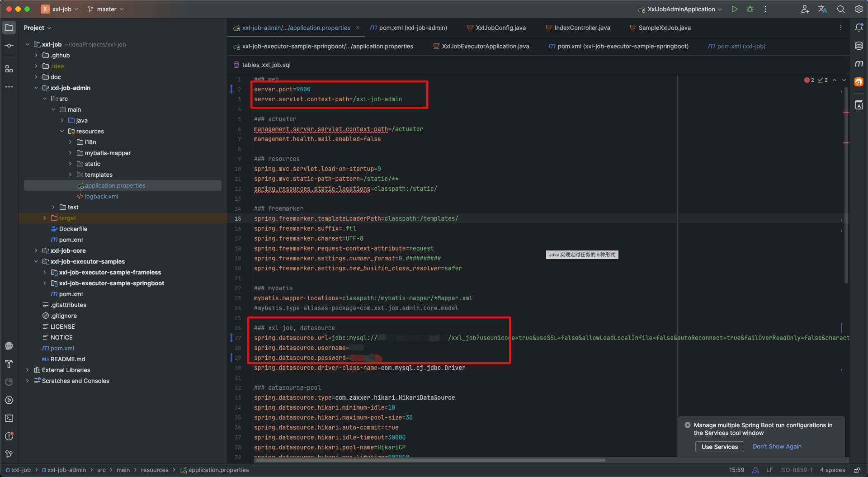
Task: Click cursor position 15:59 in status bar
Action: tap(736, 470)
